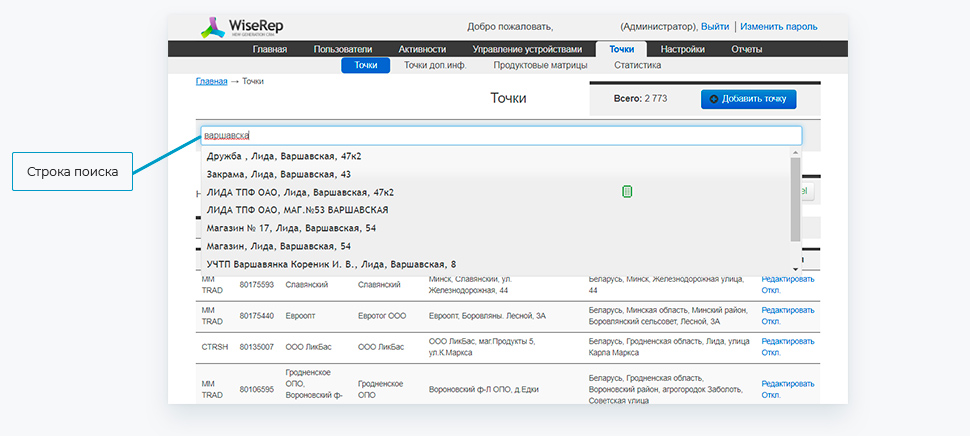This screenshot has height=436, width=970.
Task: Click address Вороновский ф-Л ОПО, д.Едки
Action: point(485,390)
